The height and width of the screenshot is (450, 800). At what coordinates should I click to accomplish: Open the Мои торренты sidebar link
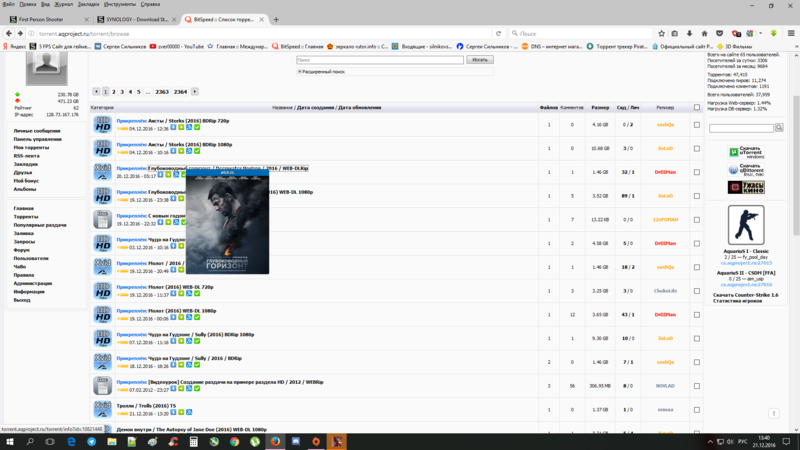point(31,147)
